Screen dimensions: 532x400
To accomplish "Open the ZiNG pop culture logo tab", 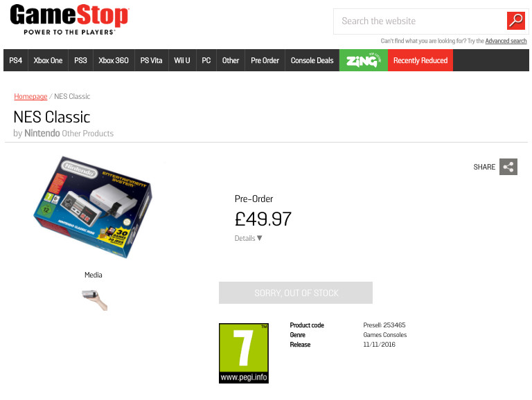I will [x=364, y=60].
